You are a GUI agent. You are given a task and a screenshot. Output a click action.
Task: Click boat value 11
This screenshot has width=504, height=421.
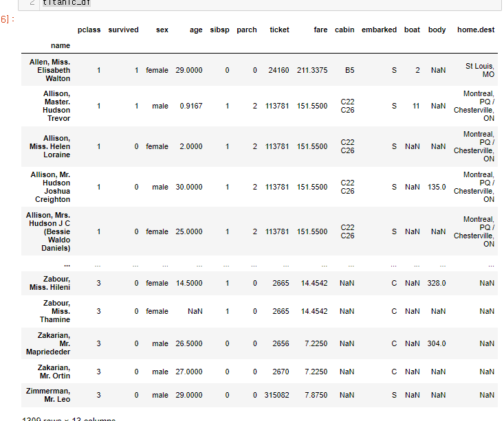[416, 106]
